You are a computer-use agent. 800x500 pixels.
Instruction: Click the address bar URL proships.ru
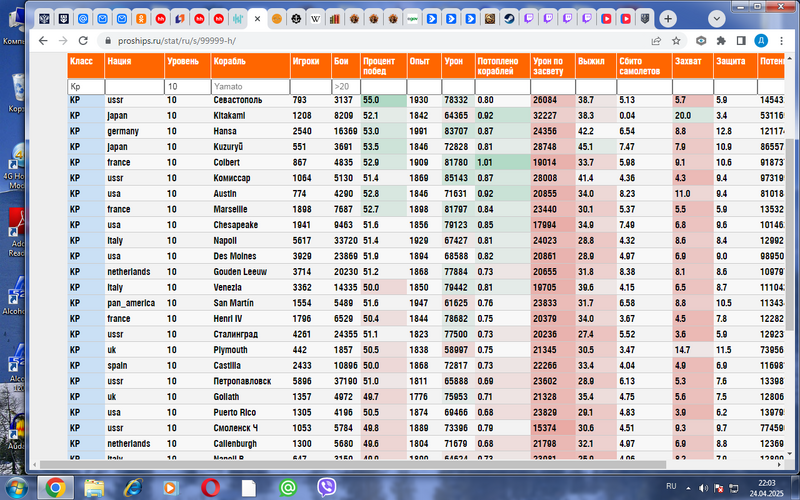click(x=177, y=41)
